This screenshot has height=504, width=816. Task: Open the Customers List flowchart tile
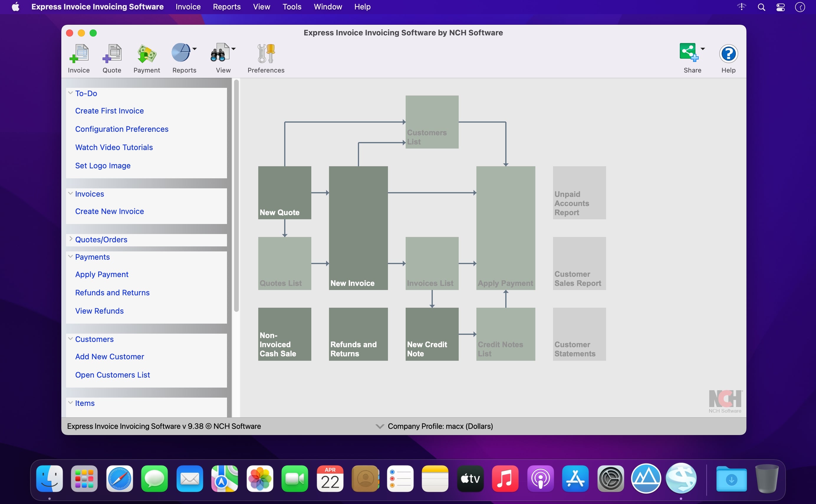[432, 122]
